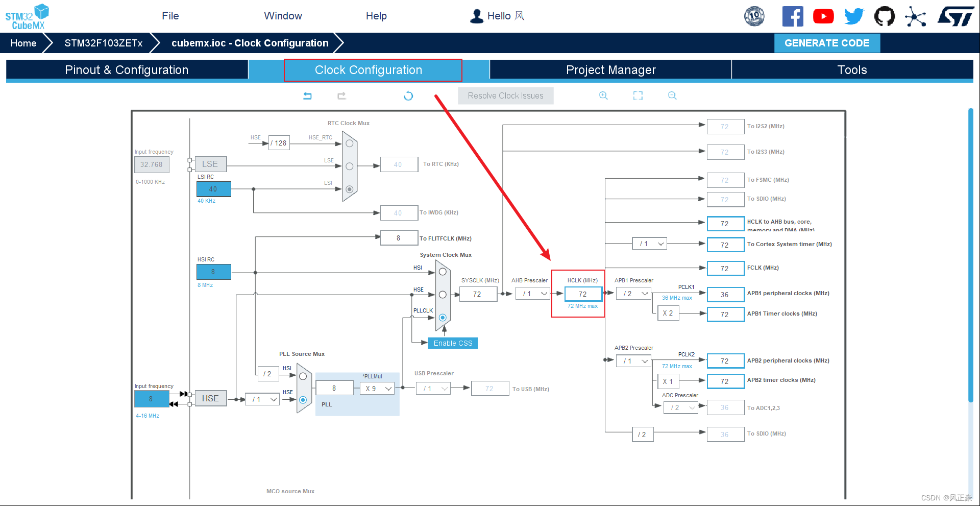The height and width of the screenshot is (506, 980).
Task: Open the GitHub icon link
Action: point(885,16)
